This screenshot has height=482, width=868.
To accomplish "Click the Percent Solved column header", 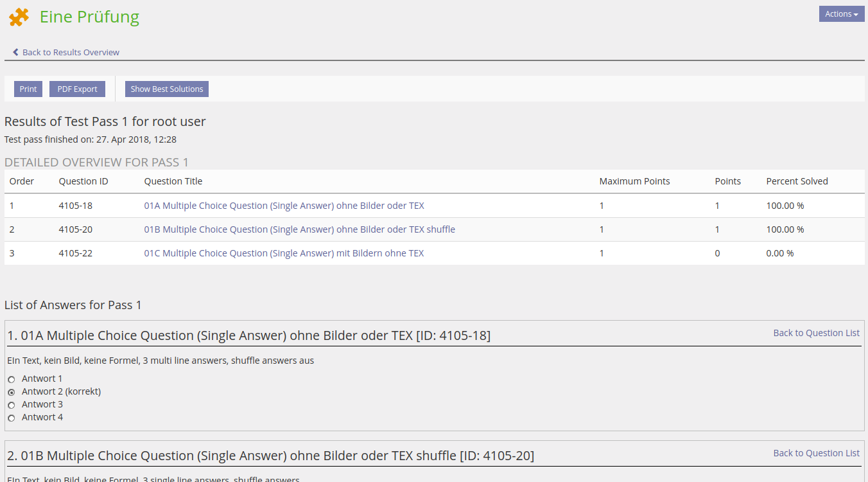I will point(797,181).
